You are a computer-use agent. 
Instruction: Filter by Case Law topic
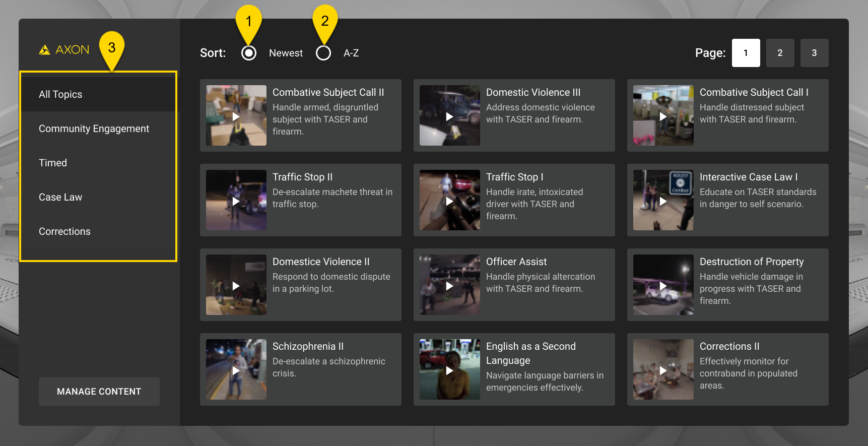(x=98, y=197)
